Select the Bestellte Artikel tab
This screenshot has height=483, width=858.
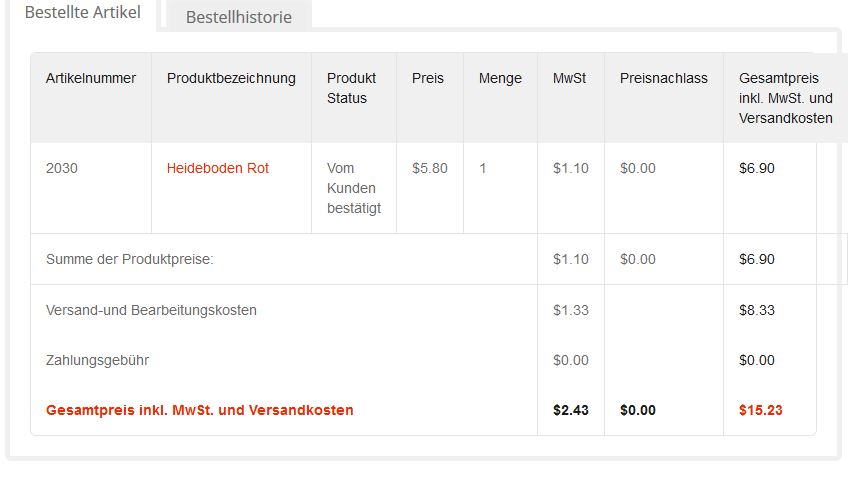(82, 13)
